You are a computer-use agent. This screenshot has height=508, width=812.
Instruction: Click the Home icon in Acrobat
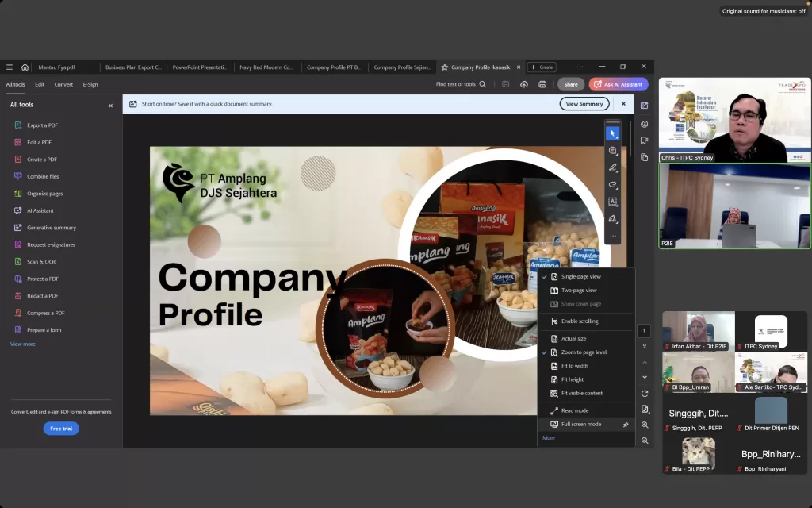pos(25,67)
